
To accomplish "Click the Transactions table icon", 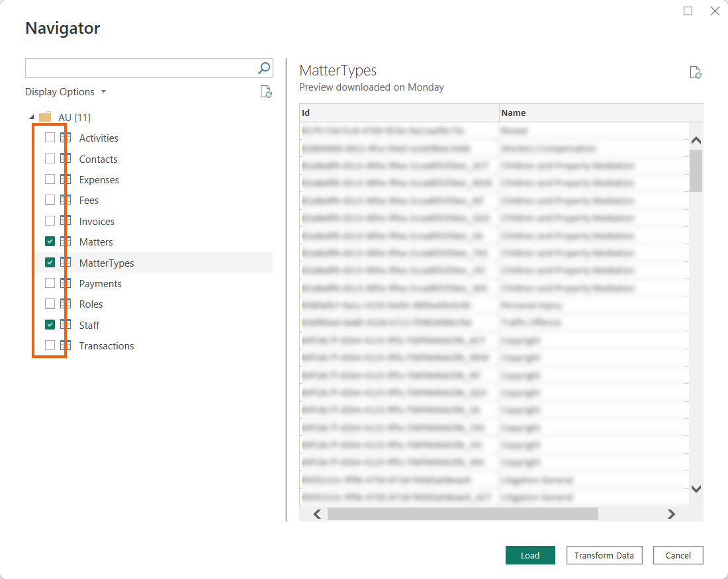I will tap(66, 345).
